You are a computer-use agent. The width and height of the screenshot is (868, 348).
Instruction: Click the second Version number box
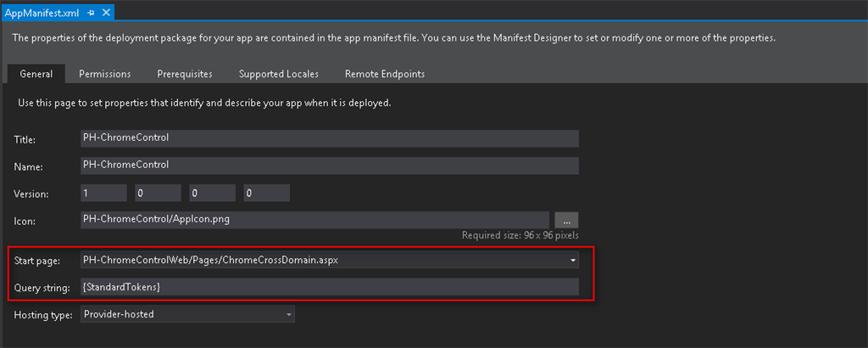pyautogui.click(x=158, y=193)
